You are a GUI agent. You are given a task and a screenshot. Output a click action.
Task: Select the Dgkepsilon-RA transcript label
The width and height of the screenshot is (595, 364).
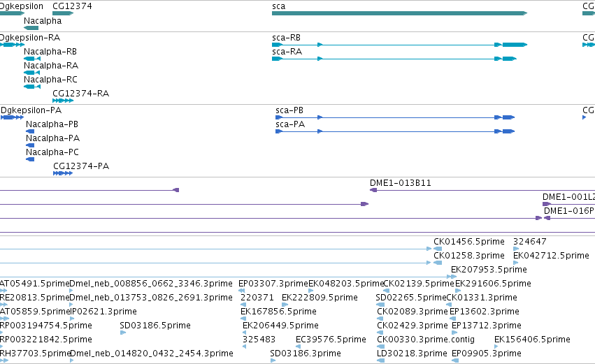click(30, 38)
